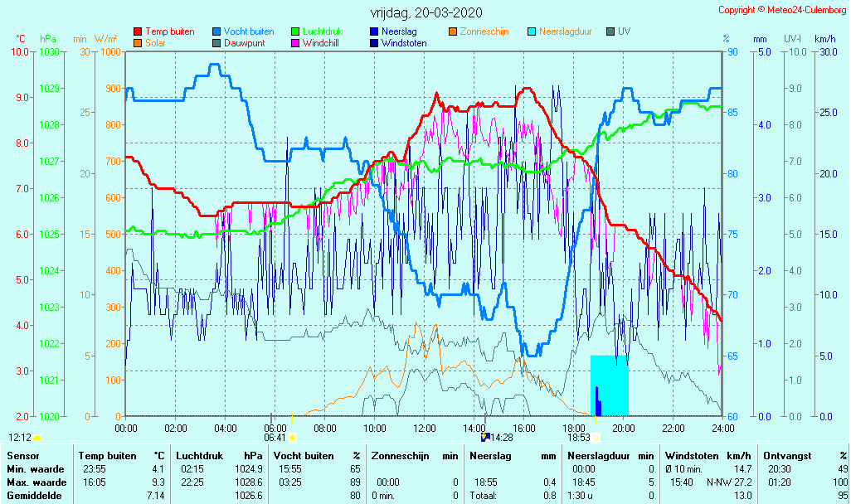This screenshot has height=504, width=851.
Task: Click the Windstoten legend label
Action: pos(404,43)
